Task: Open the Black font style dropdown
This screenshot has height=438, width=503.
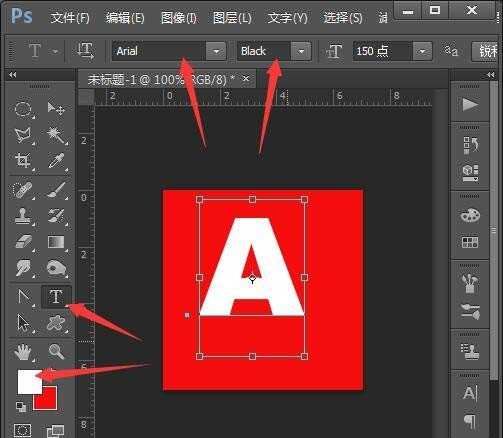Action: point(301,51)
